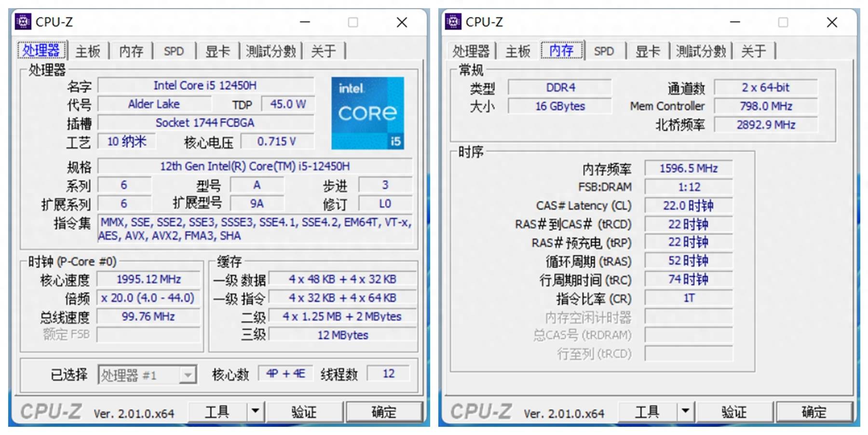The image size is (868, 435).
Task: Close the right CPU-Z window
Action: [832, 22]
